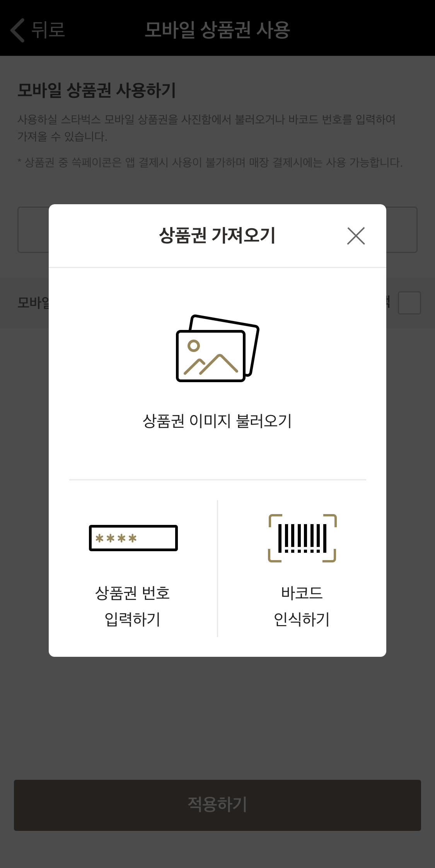
Task: Toggle the checkbox right of the popup
Action: click(409, 302)
